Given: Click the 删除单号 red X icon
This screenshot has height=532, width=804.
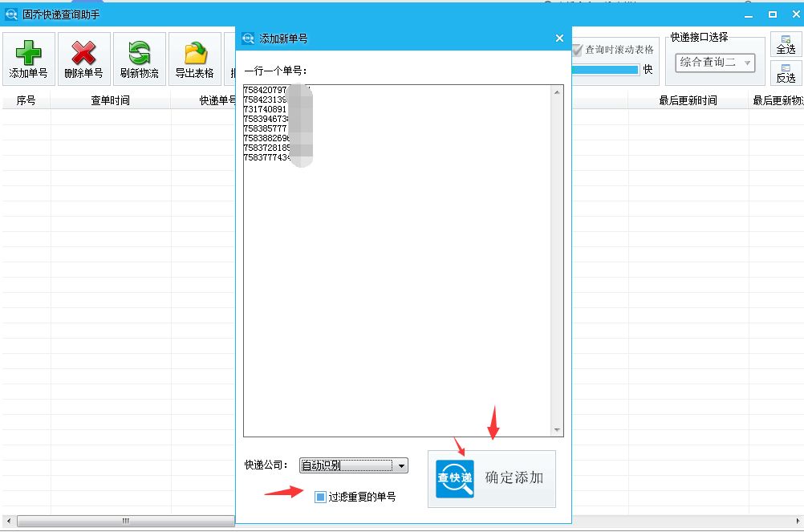Looking at the screenshot, I should (83, 52).
